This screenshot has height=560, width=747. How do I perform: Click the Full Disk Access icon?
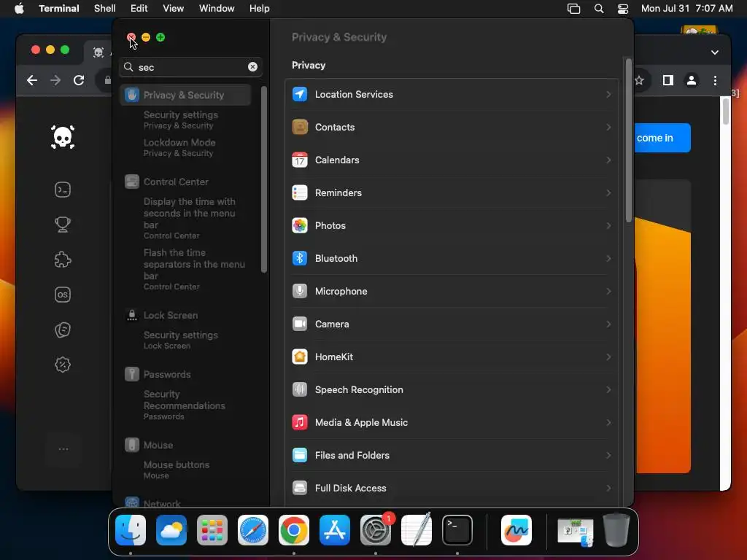[x=300, y=488]
